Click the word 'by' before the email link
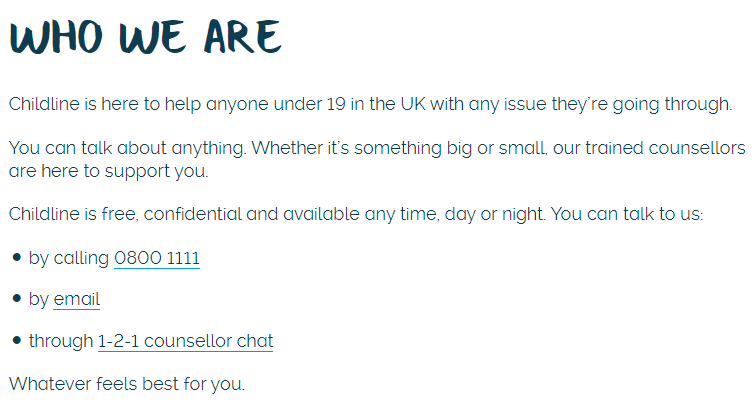Screen dimensions: 755x404 [x=38, y=299]
